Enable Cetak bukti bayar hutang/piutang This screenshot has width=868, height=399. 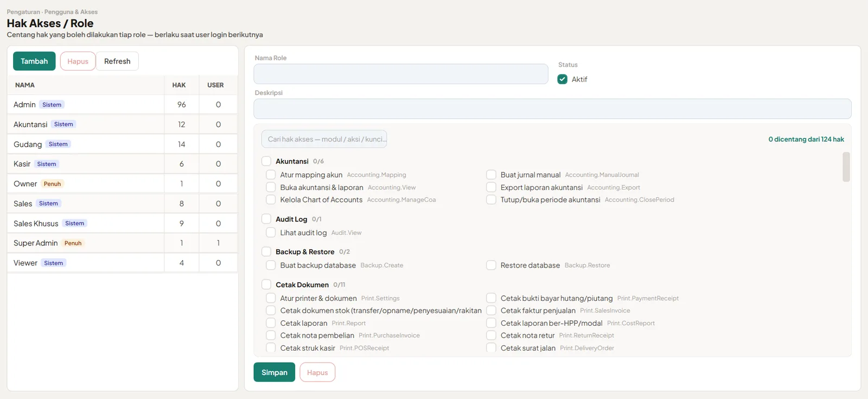click(491, 298)
